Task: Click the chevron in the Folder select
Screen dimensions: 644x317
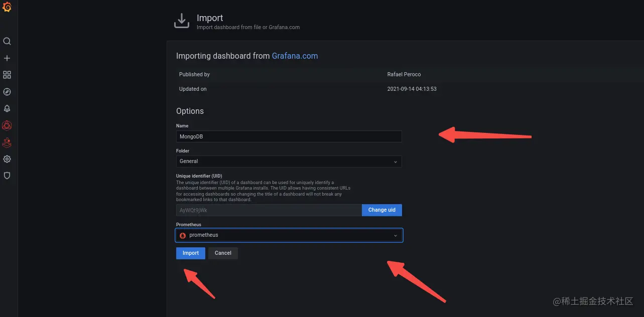Action: pos(395,162)
